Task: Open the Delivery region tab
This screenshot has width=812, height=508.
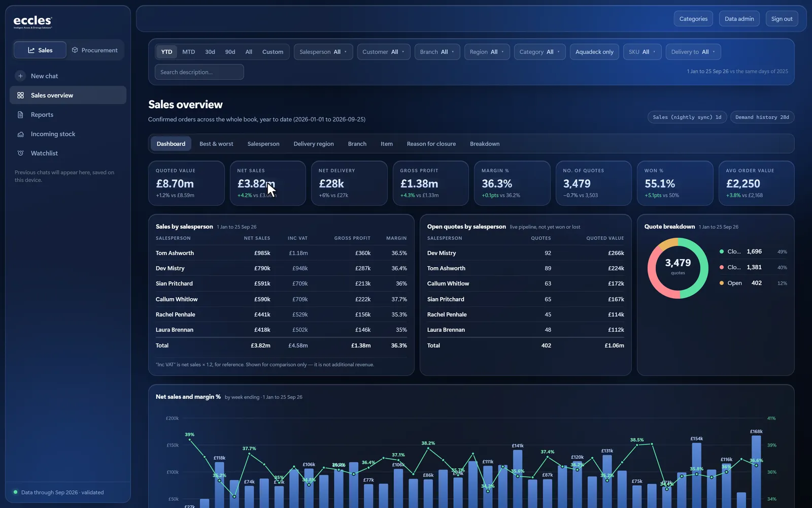Action: 314,144
